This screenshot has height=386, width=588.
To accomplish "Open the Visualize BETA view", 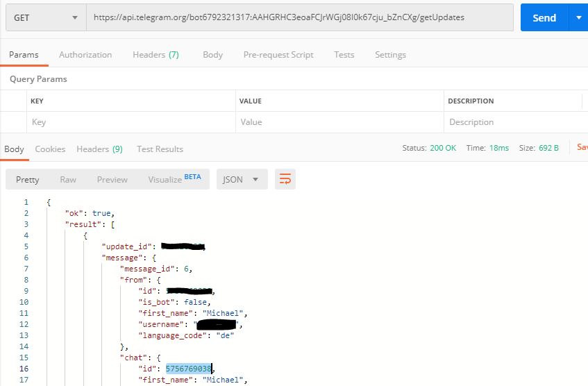I will click(x=174, y=179).
